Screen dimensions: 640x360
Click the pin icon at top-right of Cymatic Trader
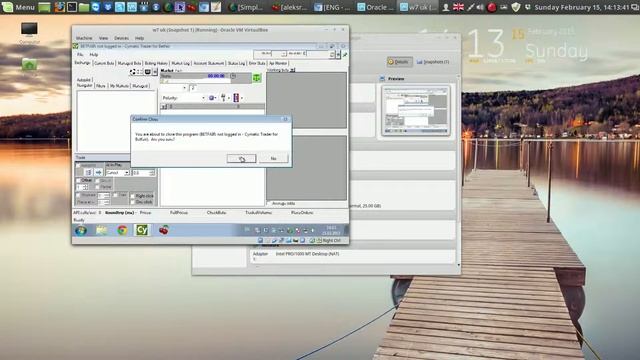345,54
